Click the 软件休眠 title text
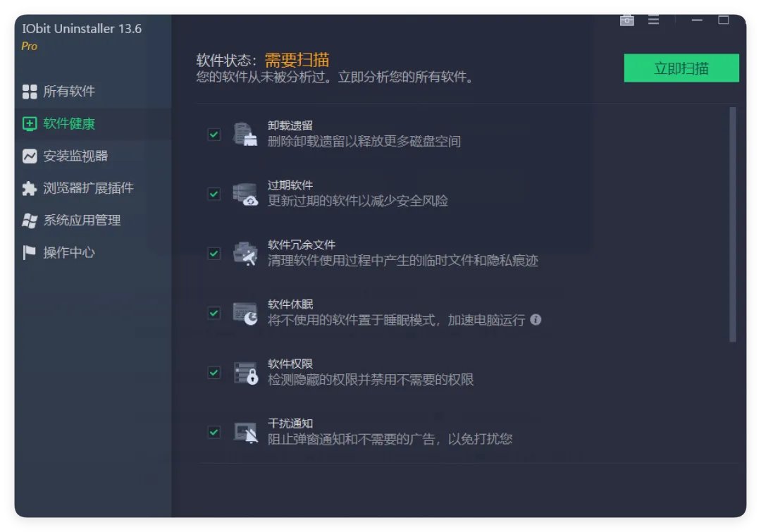This screenshot has width=761, height=532. tap(290, 304)
